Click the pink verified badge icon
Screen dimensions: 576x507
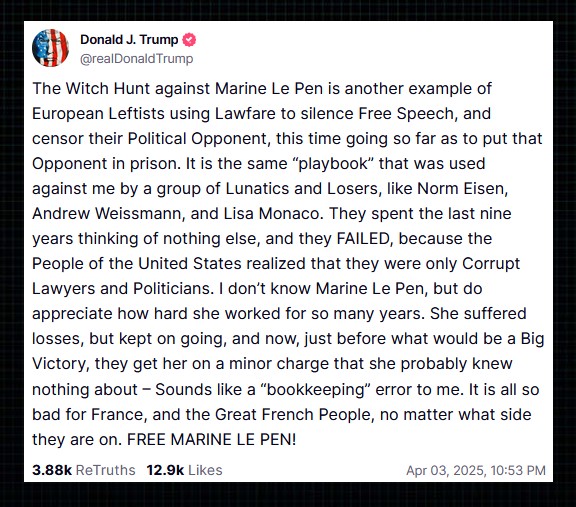pyautogui.click(x=189, y=40)
